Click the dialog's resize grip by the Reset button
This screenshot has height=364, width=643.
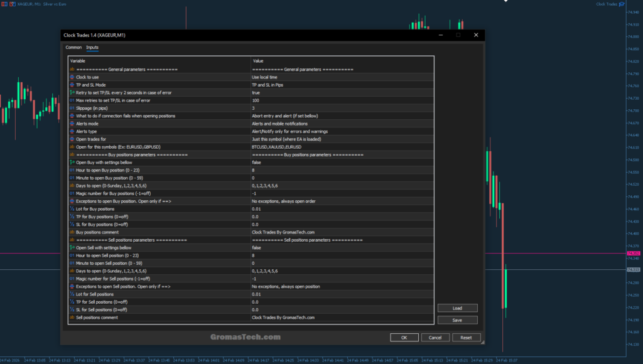[482, 342]
